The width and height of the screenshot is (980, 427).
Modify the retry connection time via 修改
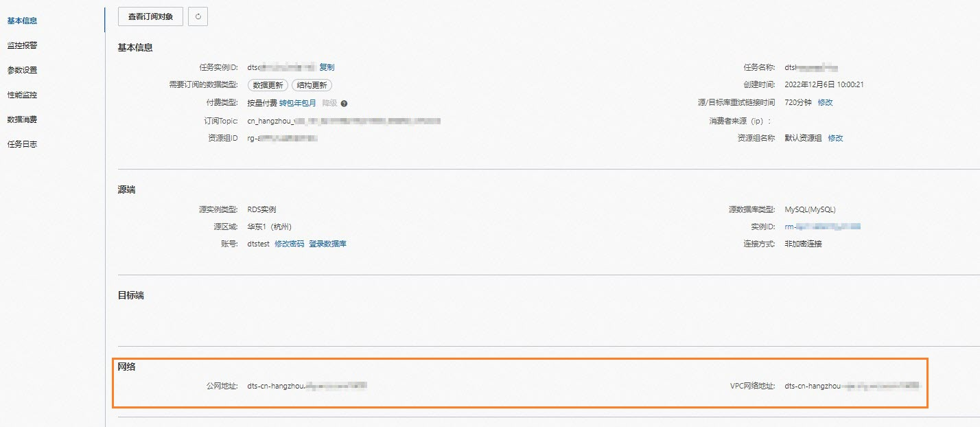pyautogui.click(x=825, y=102)
